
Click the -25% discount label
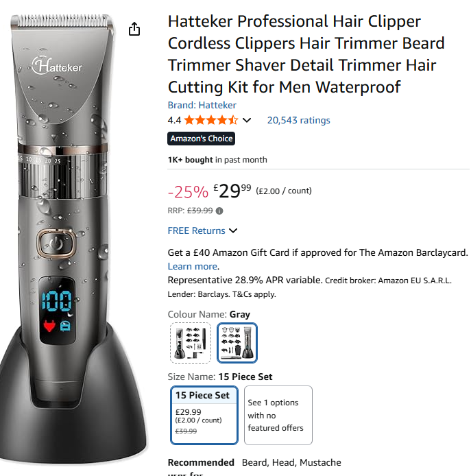click(x=188, y=192)
